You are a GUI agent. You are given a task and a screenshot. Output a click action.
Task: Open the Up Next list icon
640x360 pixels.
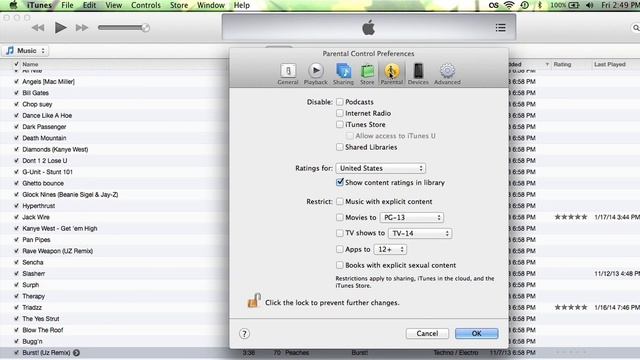pos(500,28)
